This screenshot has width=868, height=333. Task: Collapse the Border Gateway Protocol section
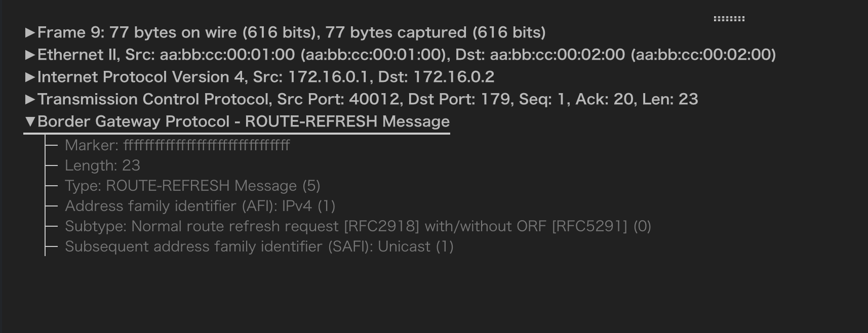[x=30, y=121]
